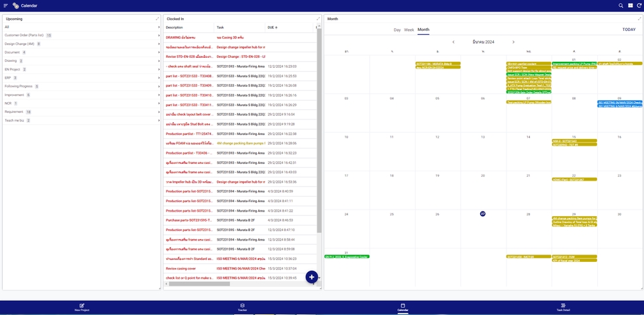Select row Review casing cover
Viewport: 644px width, 315px height.
[x=240, y=269]
